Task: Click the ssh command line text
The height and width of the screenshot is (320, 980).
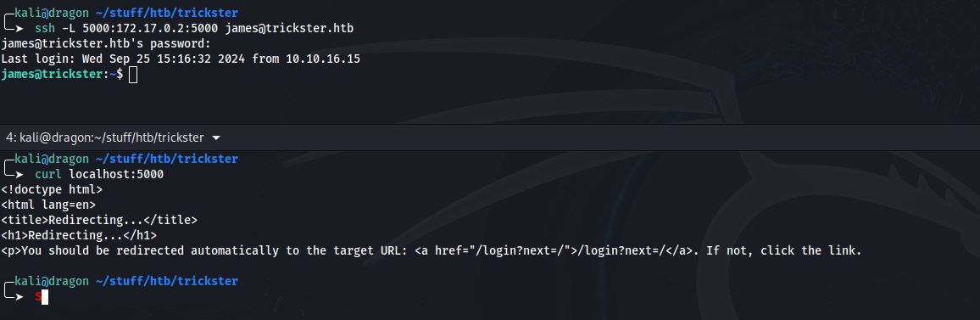Action: [x=198, y=29]
